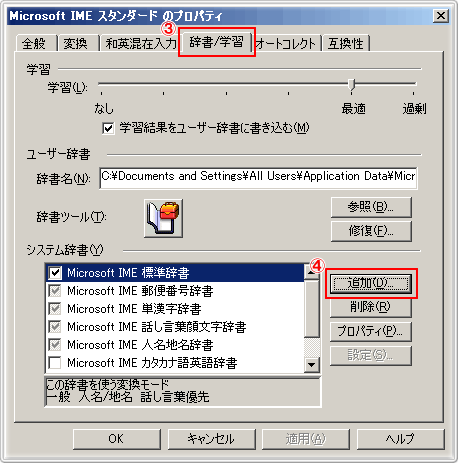The image size is (459, 463).
Task: Uncheck Microsoft IME 標準辞書 checkbox
Action: (x=55, y=273)
